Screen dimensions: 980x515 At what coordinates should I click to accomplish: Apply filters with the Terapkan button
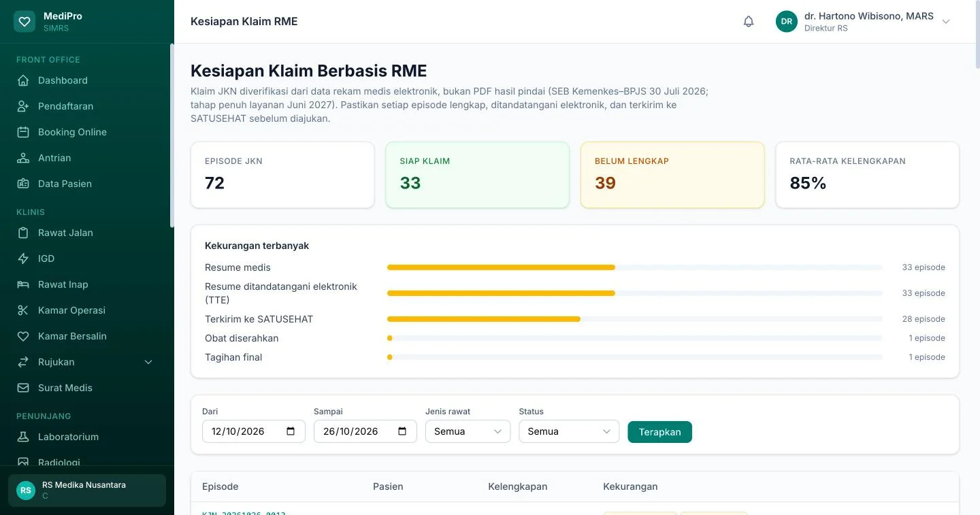(659, 432)
